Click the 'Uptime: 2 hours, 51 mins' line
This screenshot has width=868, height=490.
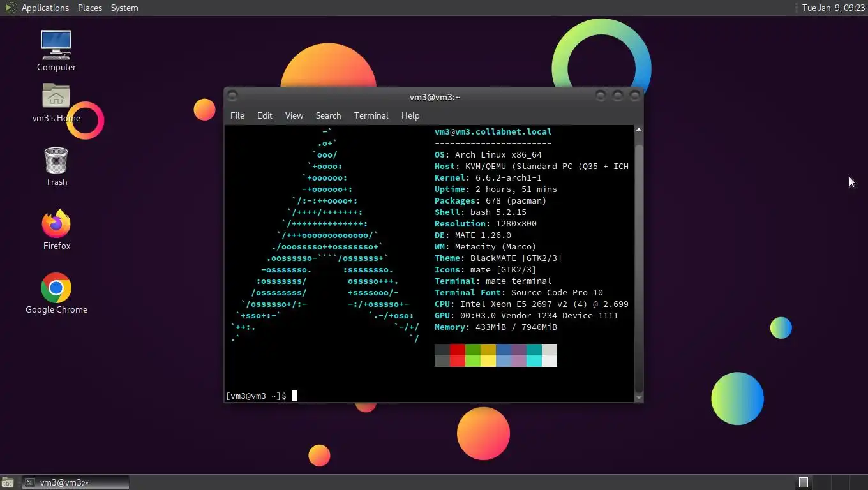tap(496, 189)
